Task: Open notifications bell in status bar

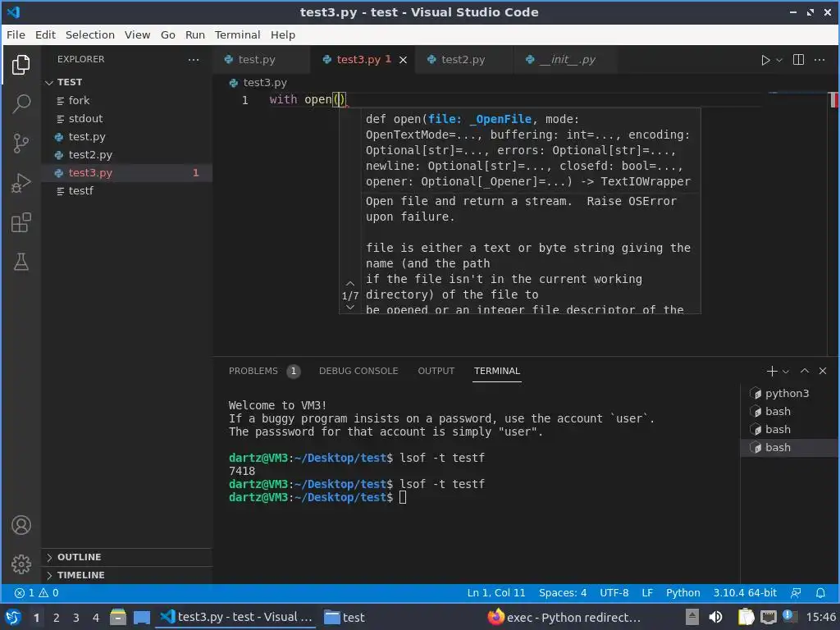Action: (x=820, y=593)
